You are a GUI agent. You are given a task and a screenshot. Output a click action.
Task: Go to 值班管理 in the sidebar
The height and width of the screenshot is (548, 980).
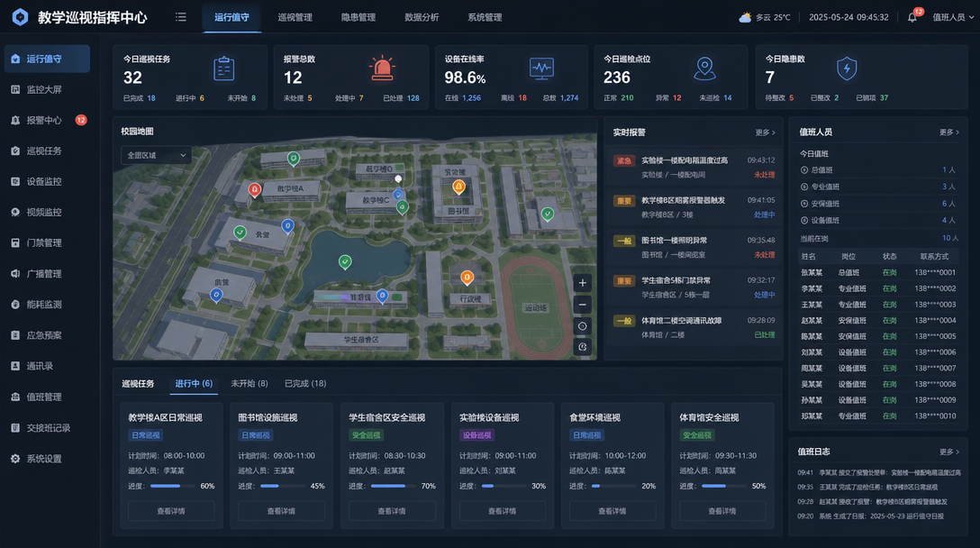47,397
